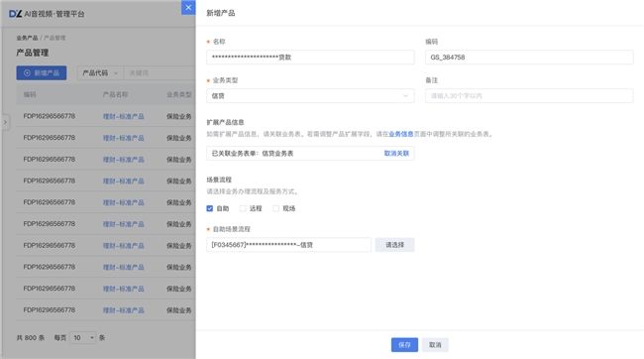Click the DL platform logo
This screenshot has height=359, width=644.
point(15,14)
